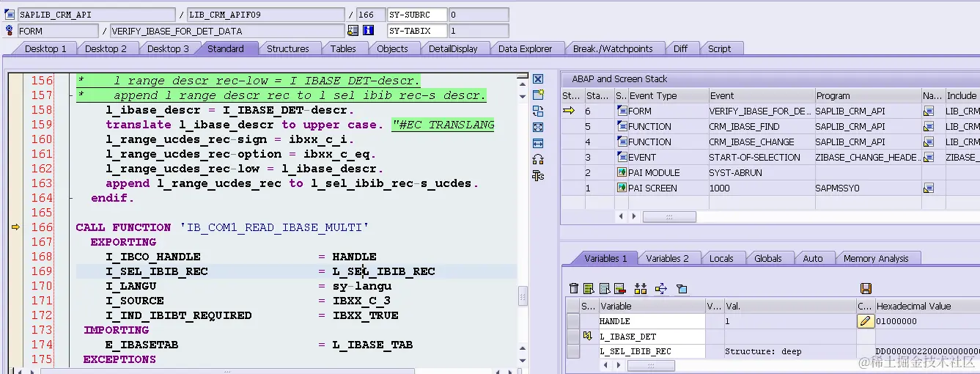Switch to Desktop 2 tab
This screenshot has width=980, height=374.
[x=106, y=48]
